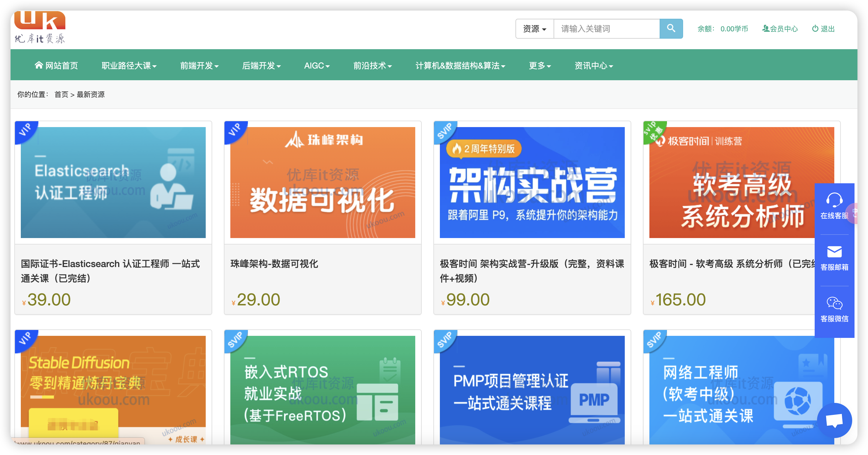Viewport: 868px width, 455px height.
Task: Open the online customer service headset icon
Action: tap(834, 200)
